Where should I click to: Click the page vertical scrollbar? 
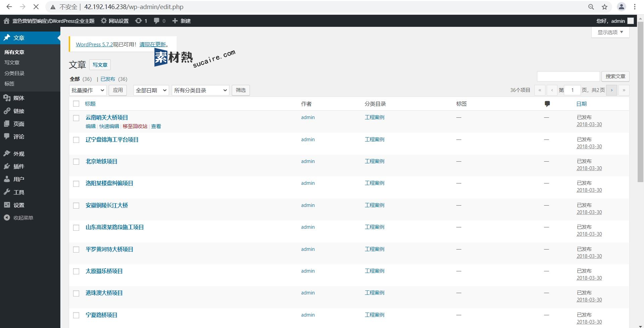pos(640,102)
